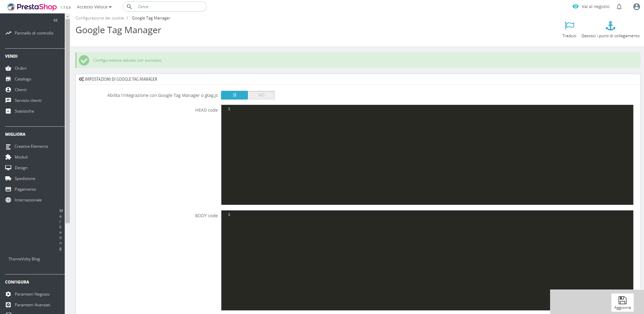The width and height of the screenshot is (644, 314).
Task: Open the notifications bell
Action: [619, 7]
